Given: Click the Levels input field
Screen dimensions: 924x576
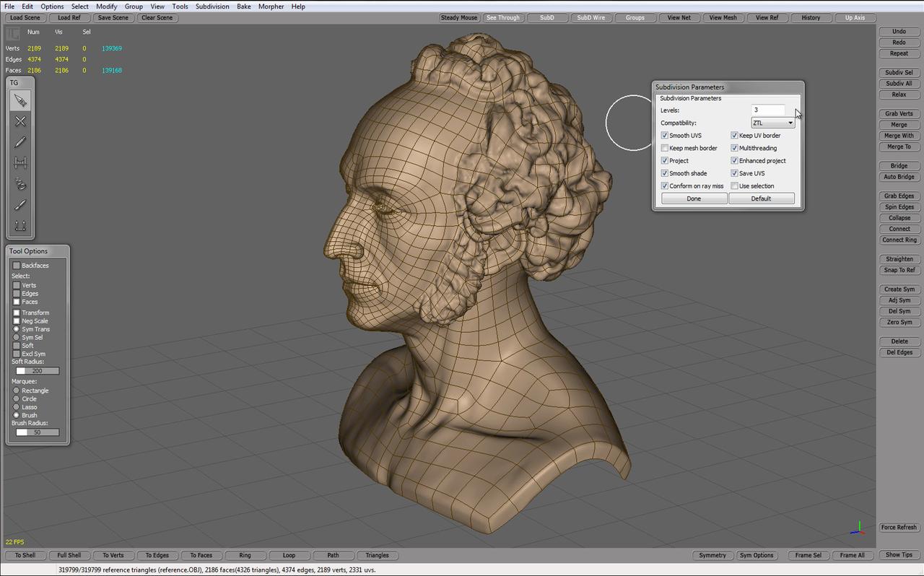Looking at the screenshot, I should click(x=767, y=110).
